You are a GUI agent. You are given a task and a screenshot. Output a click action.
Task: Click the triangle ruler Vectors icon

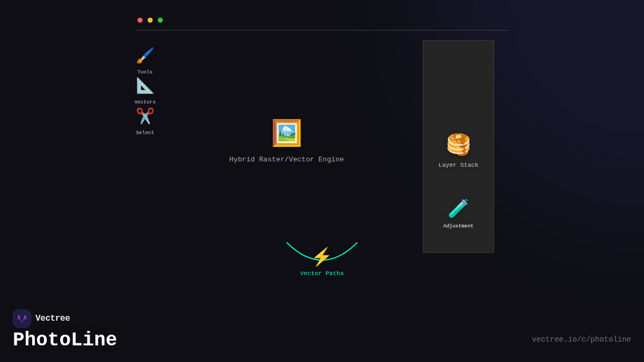[x=145, y=86]
